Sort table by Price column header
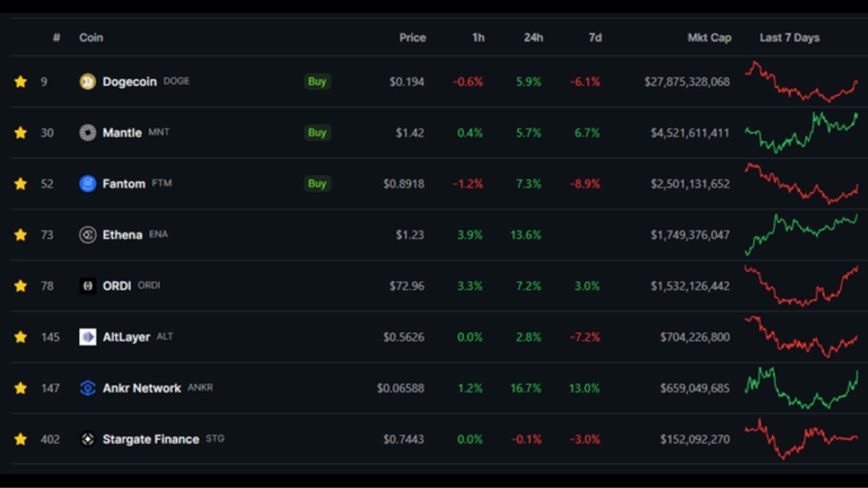Image resolution: width=868 pixels, height=488 pixels. [412, 38]
